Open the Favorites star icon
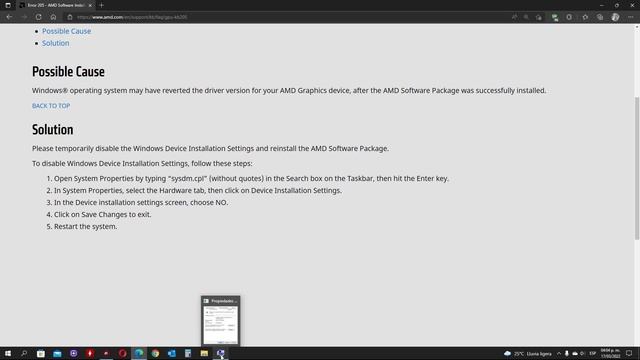This screenshot has height=360, width=640. click(x=585, y=17)
